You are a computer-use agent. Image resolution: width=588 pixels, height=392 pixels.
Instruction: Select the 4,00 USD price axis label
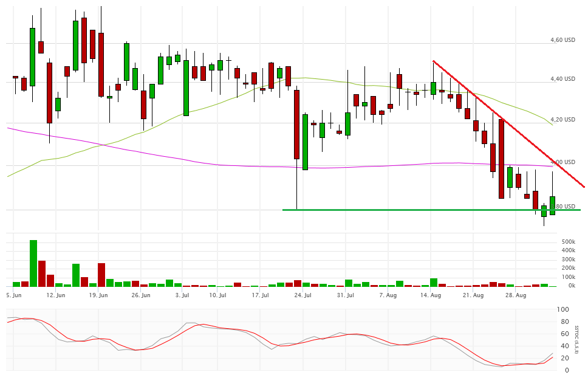(562, 162)
